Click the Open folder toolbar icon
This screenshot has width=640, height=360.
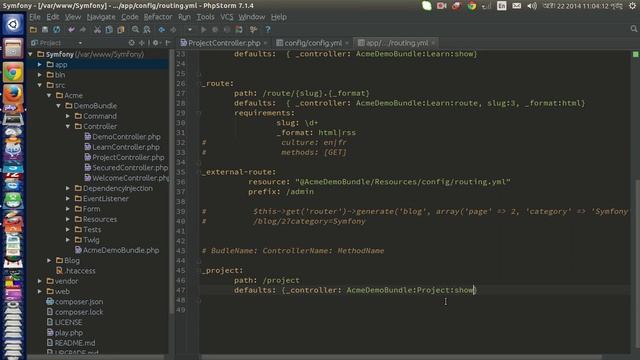(33, 29)
